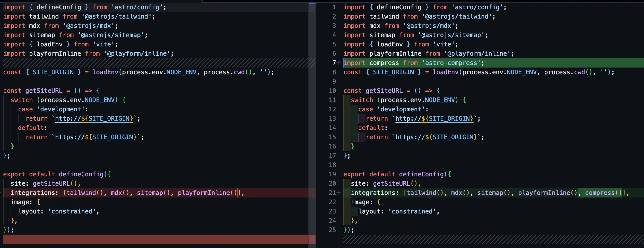This screenshot has width=644, height=248.
Task: Click line number 19 in the gutter
Action: (x=332, y=174)
